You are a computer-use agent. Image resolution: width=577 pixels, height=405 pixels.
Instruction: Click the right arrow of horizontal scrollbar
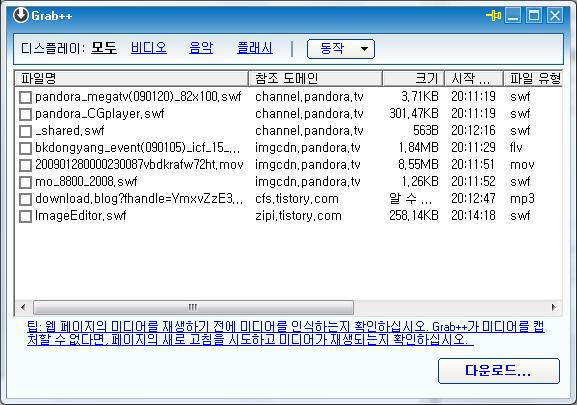553,307
